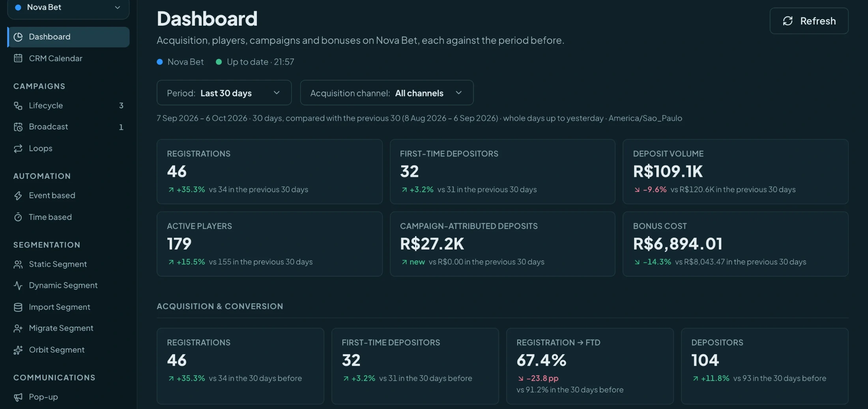The height and width of the screenshot is (409, 868).
Task: Click the Up to date 21:57 status text
Action: coord(260,62)
